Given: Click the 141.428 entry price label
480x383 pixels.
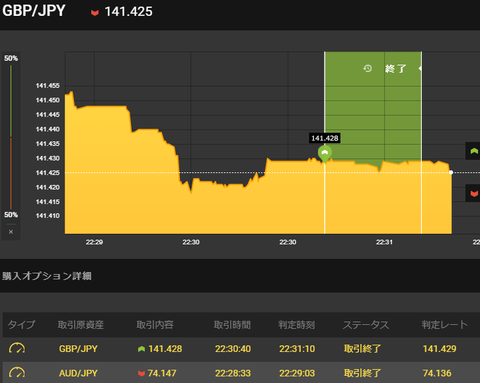Looking at the screenshot, I should 325,138.
